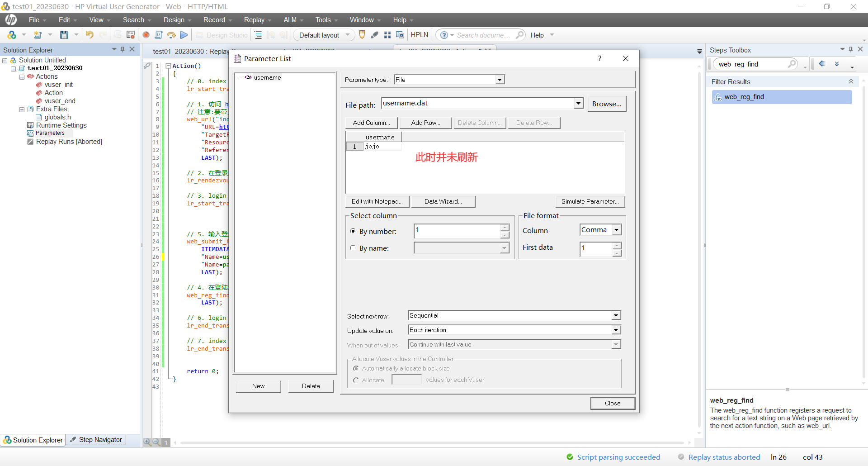
Task: Click the Data Wizard... button
Action: tap(443, 201)
